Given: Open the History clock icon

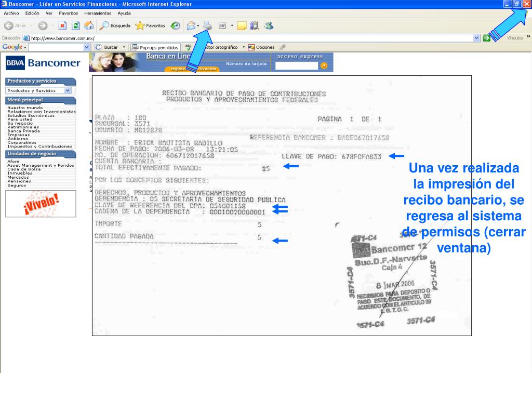Looking at the screenshot, I should [175, 25].
